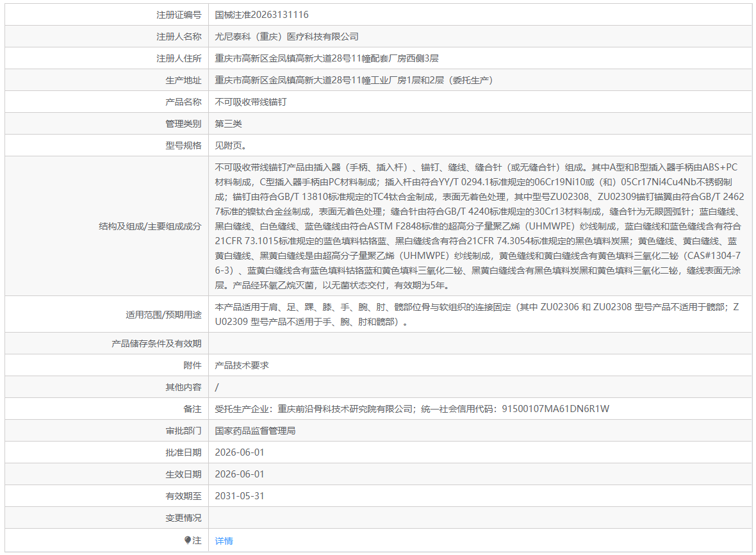This screenshot has height=555, width=756.
Task: Click the 审批部门 label
Action: click(x=183, y=431)
